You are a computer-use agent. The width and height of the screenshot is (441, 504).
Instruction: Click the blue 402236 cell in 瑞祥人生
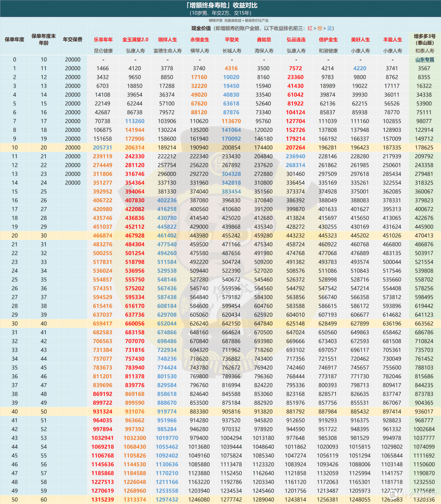pyautogui.click(x=167, y=200)
